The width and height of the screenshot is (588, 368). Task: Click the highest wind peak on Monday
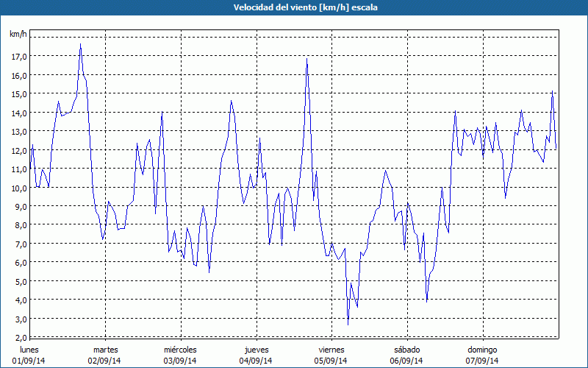coord(80,44)
